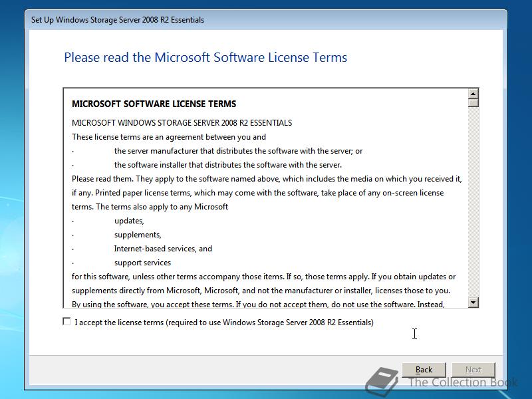
Task: Click 'I accept the license terms' label text
Action: (224, 323)
